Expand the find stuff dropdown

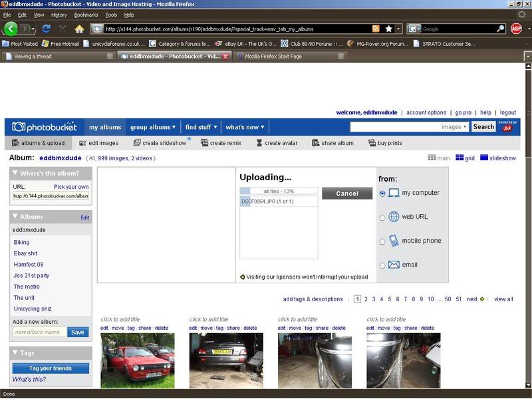(201, 127)
